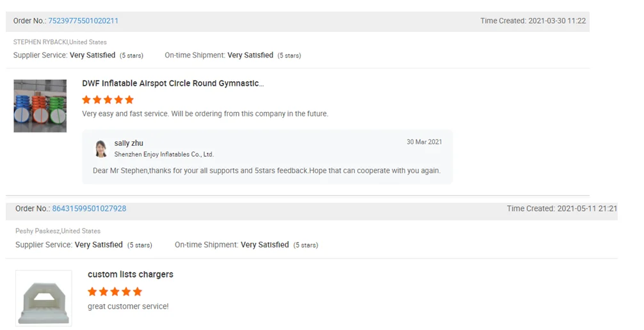The width and height of the screenshot is (644, 330).
Task: Click the sally zhu supplier name
Action: (x=129, y=143)
